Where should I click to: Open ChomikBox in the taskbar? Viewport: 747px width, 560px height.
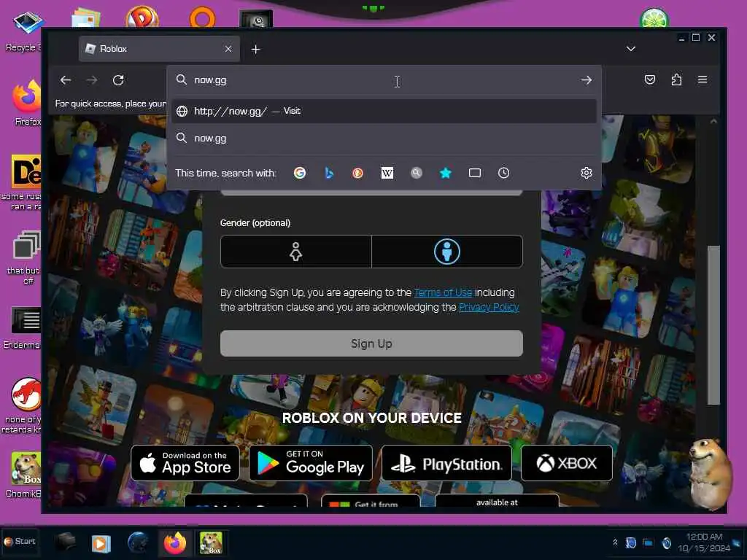click(x=211, y=542)
